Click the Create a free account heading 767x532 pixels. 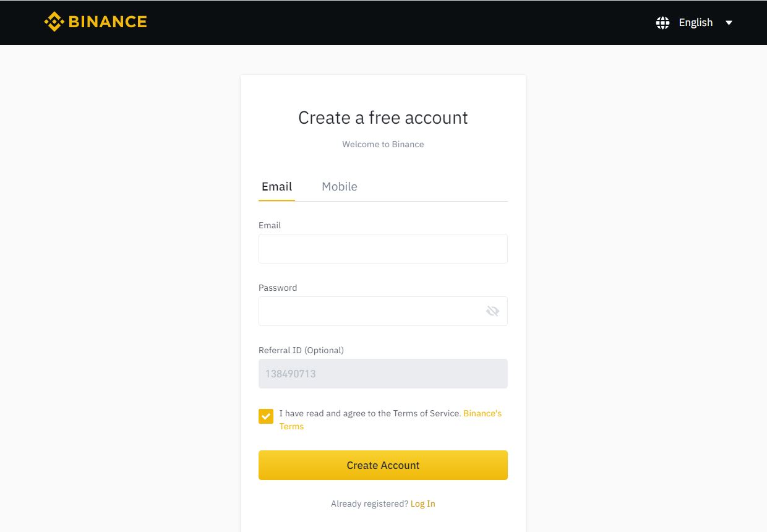coord(383,118)
